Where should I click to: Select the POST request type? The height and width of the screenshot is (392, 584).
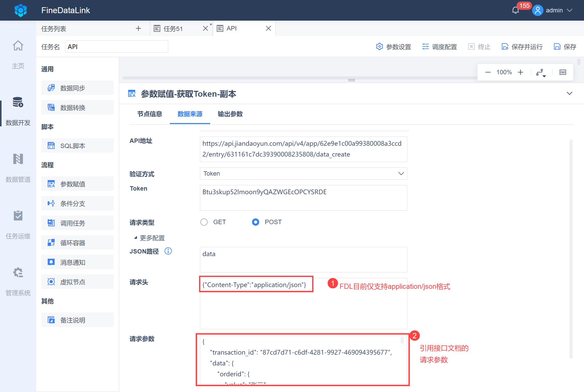pos(256,222)
